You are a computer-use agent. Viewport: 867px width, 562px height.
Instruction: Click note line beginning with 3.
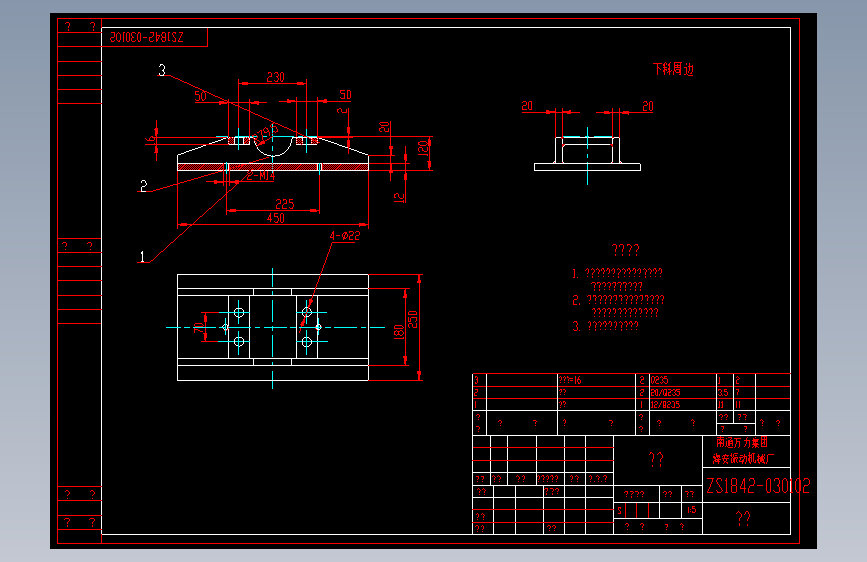pyautogui.click(x=605, y=326)
